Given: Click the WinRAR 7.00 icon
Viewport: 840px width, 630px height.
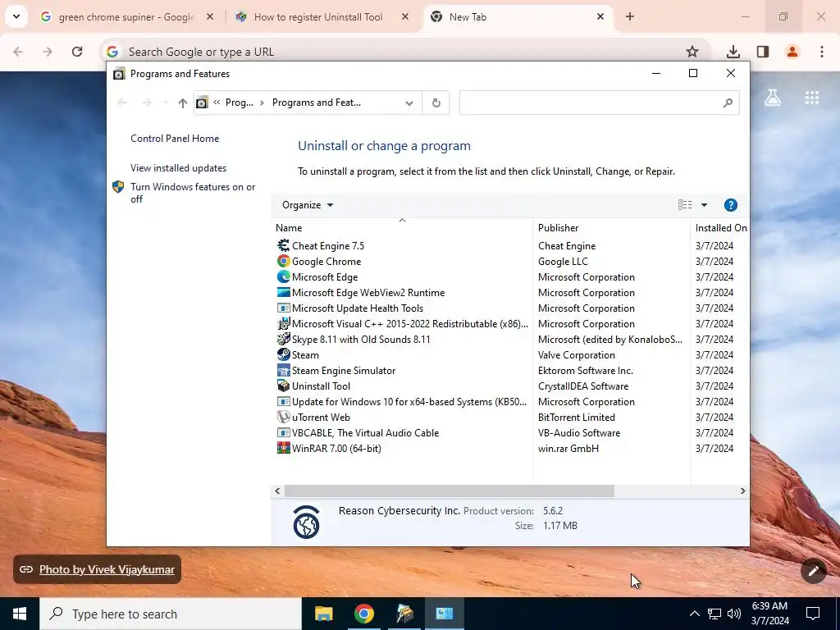Looking at the screenshot, I should pos(283,448).
